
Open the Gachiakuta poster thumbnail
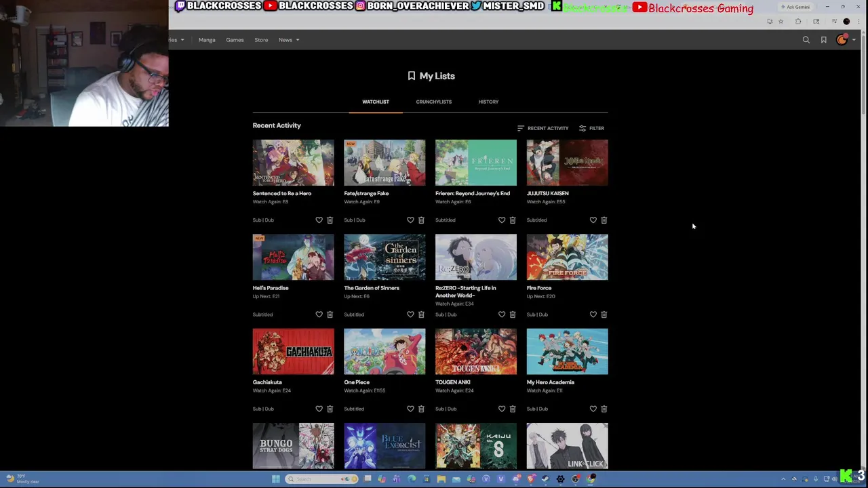pos(293,352)
